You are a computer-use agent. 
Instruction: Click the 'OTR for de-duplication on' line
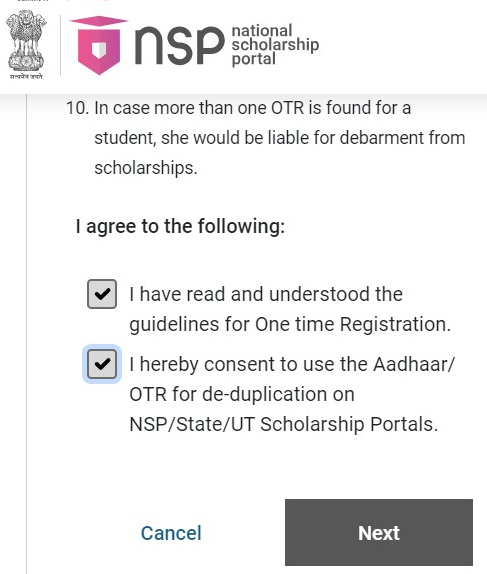242,394
